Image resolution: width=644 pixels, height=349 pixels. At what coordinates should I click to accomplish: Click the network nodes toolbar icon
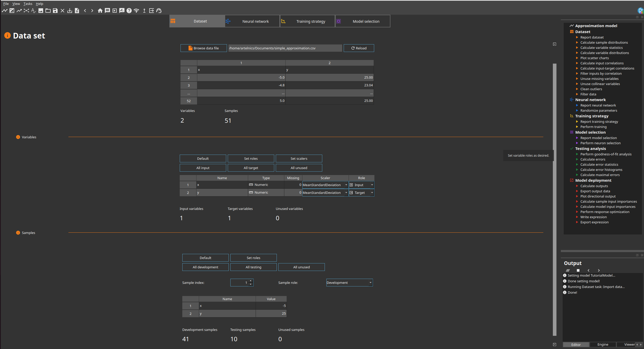[26, 11]
